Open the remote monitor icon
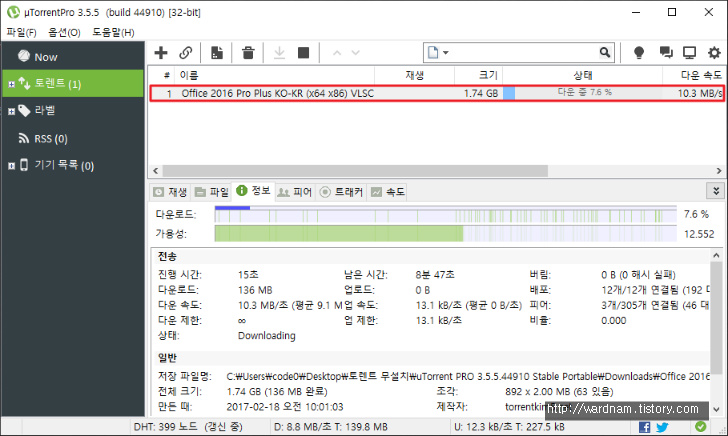Screen dimensions: 728x436 [689, 52]
